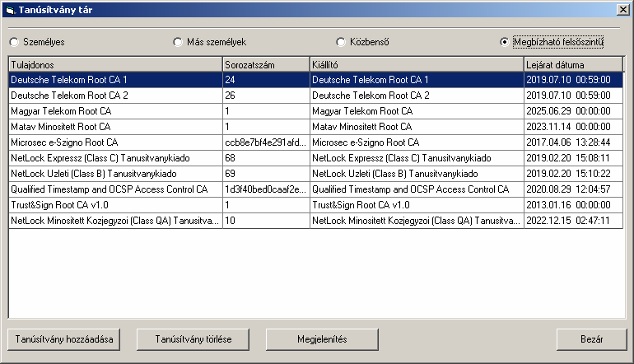Click serial number 68 cell

(x=266, y=158)
